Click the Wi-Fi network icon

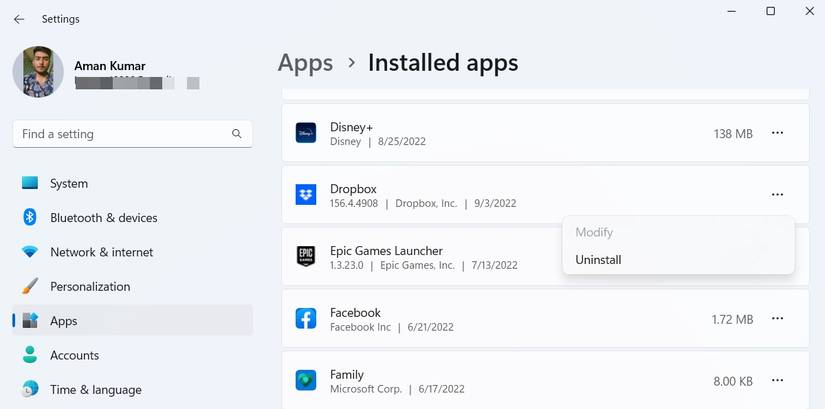coord(30,252)
